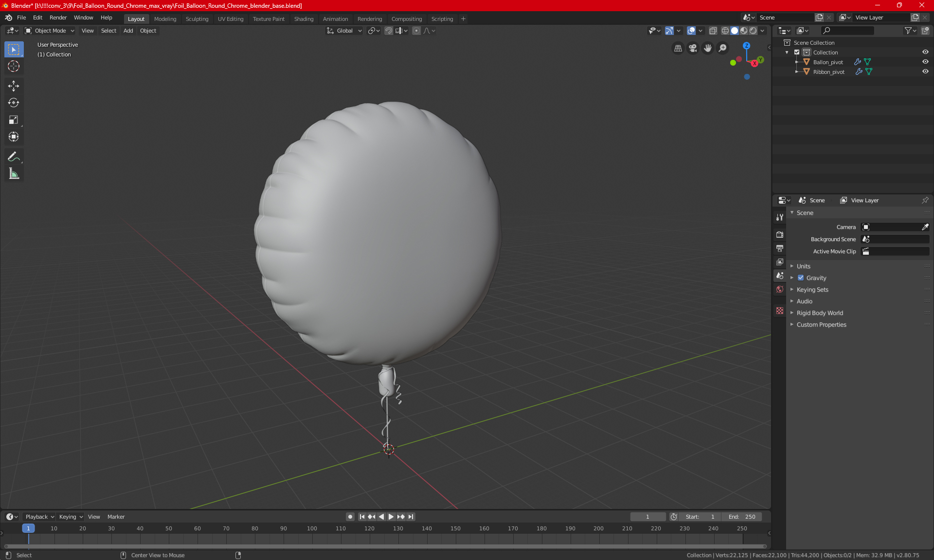Expand the Rigid Body World panel
934x560 pixels.
point(820,313)
